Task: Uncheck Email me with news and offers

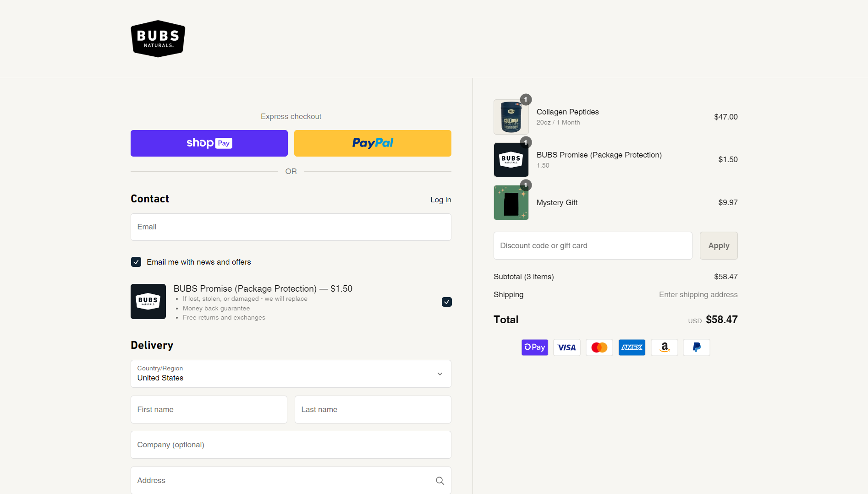Action: [x=136, y=262]
